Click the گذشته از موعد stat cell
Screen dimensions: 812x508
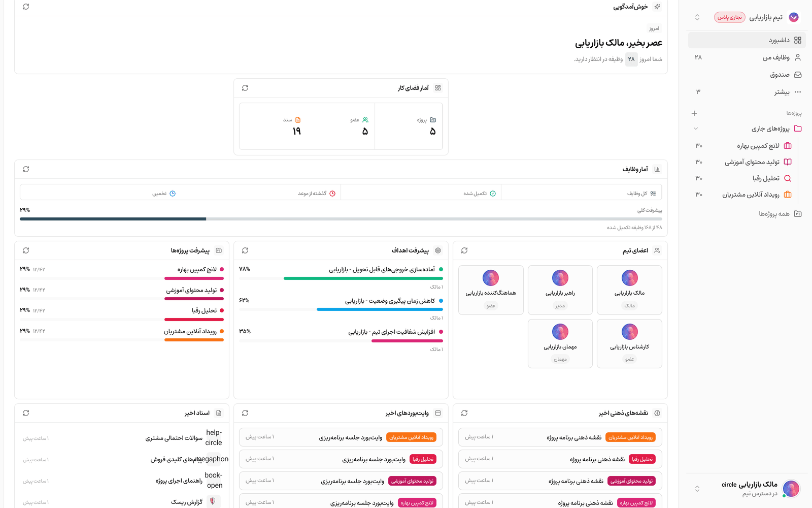click(x=261, y=193)
